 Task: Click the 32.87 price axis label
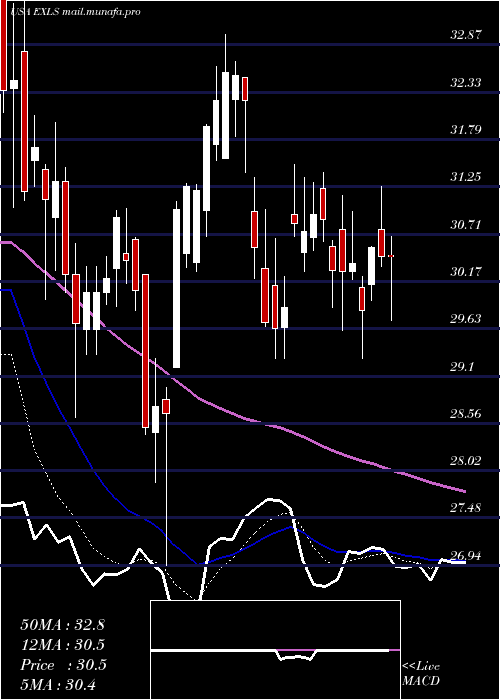[466, 35]
